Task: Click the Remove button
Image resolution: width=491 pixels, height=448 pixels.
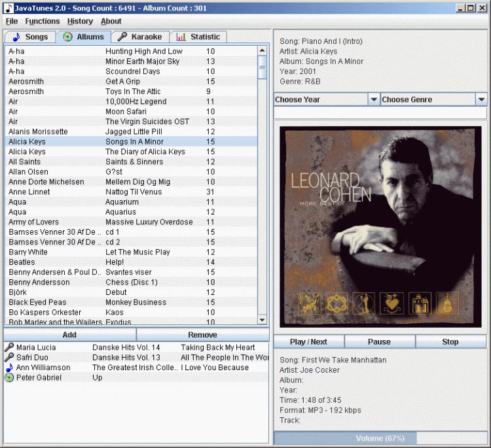Action: (x=202, y=335)
